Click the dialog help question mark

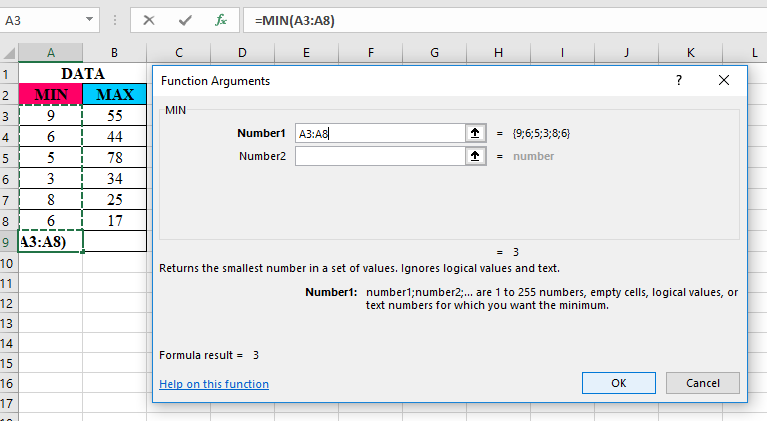[x=678, y=80]
